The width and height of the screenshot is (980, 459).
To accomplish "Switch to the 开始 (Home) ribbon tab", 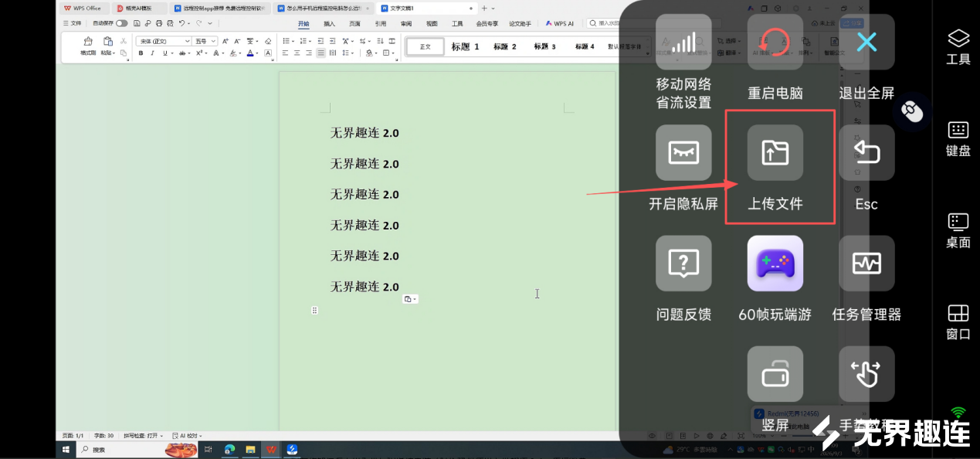I will (303, 24).
